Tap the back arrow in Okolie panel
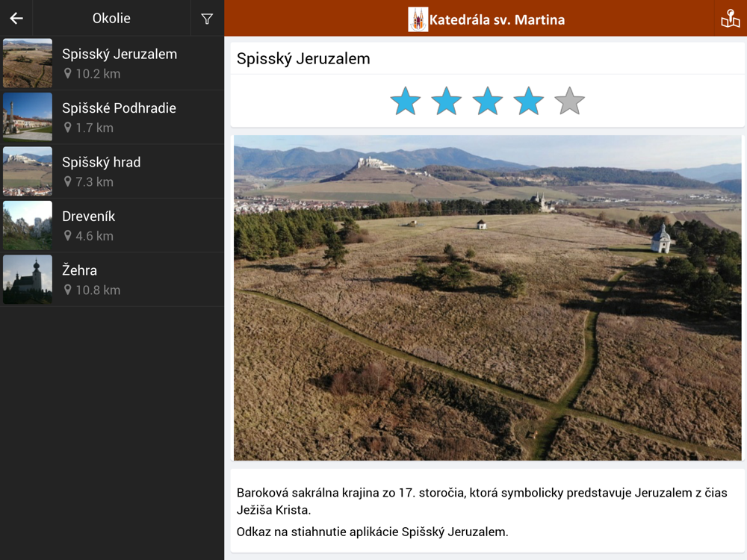Image resolution: width=747 pixels, height=560 pixels. click(x=16, y=19)
